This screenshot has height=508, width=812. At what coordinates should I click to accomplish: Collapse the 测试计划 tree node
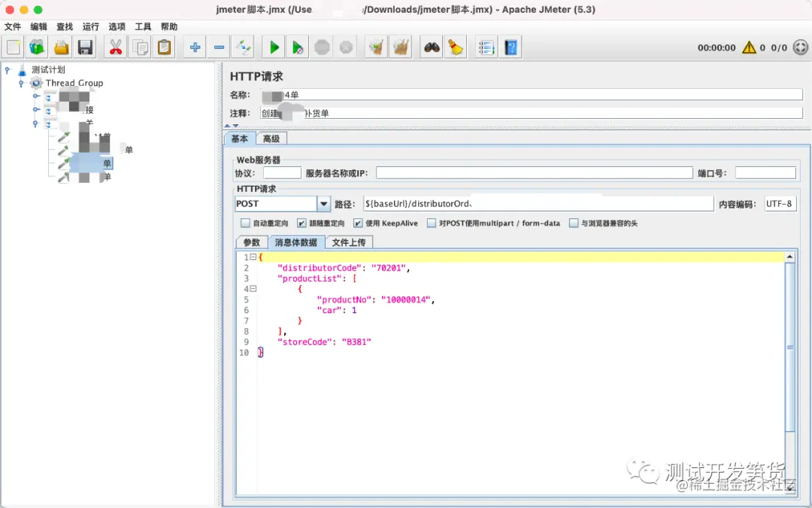8,69
